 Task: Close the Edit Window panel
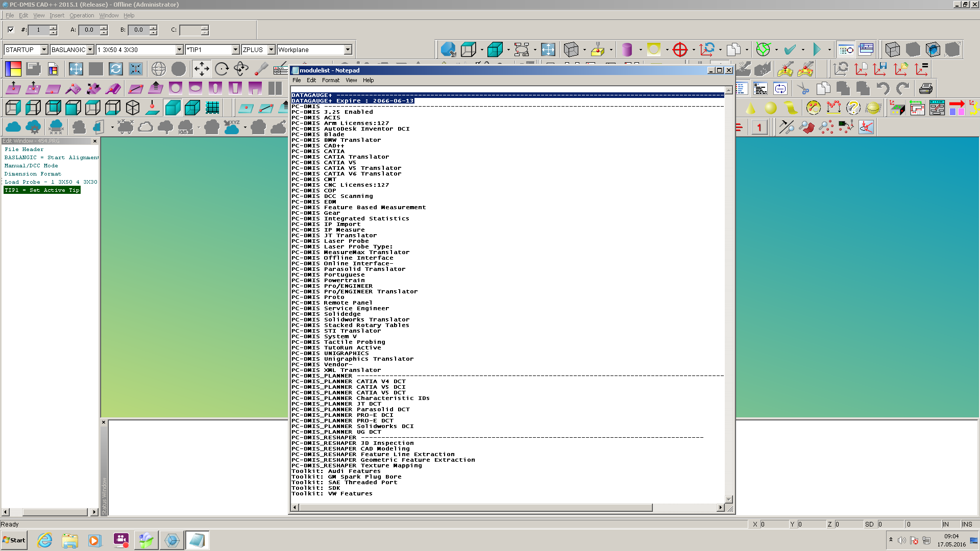tap(94, 141)
